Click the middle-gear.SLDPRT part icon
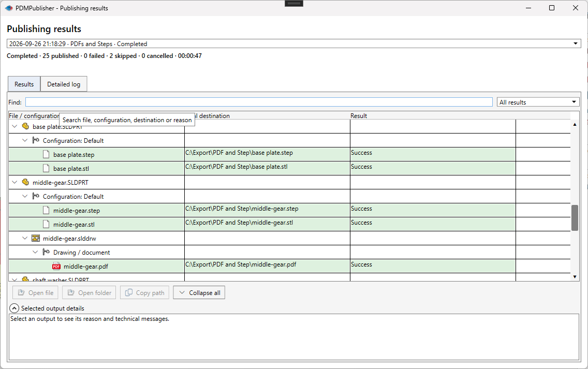This screenshot has width=588, height=369. (x=25, y=182)
